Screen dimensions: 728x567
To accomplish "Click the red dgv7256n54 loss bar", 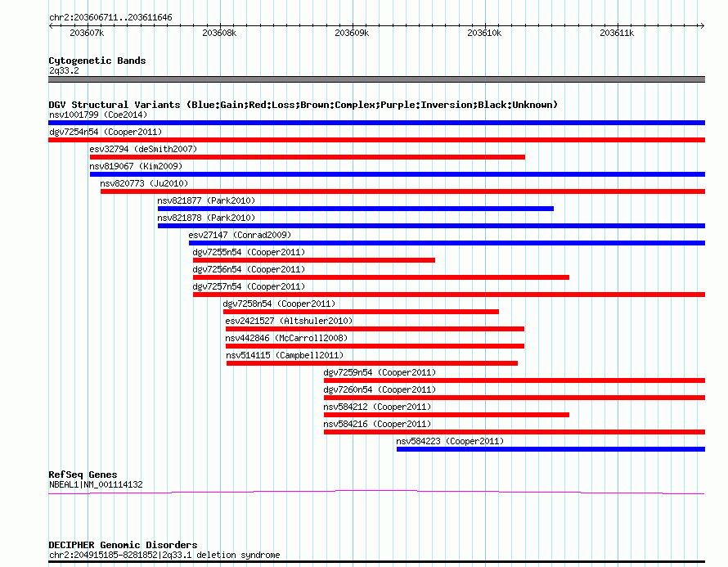I will (381, 277).
